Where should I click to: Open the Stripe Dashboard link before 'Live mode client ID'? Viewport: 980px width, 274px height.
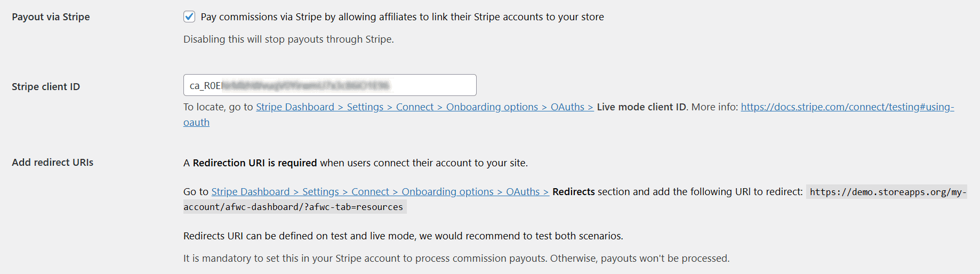point(424,107)
